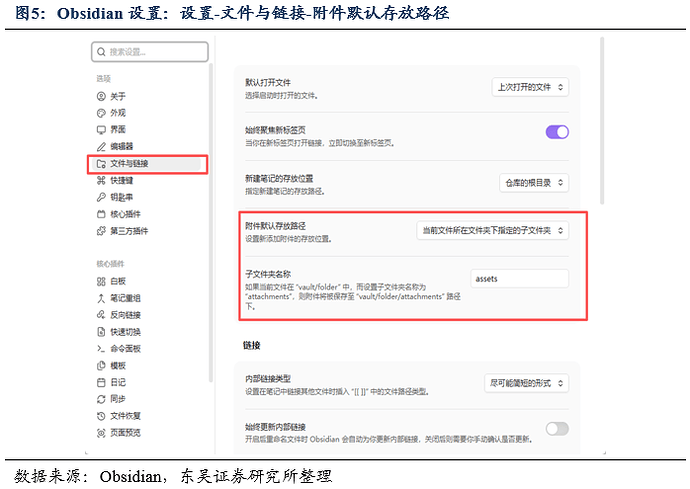
Task: Click the 外观 (Appearance) palette icon
Action: [x=101, y=113]
